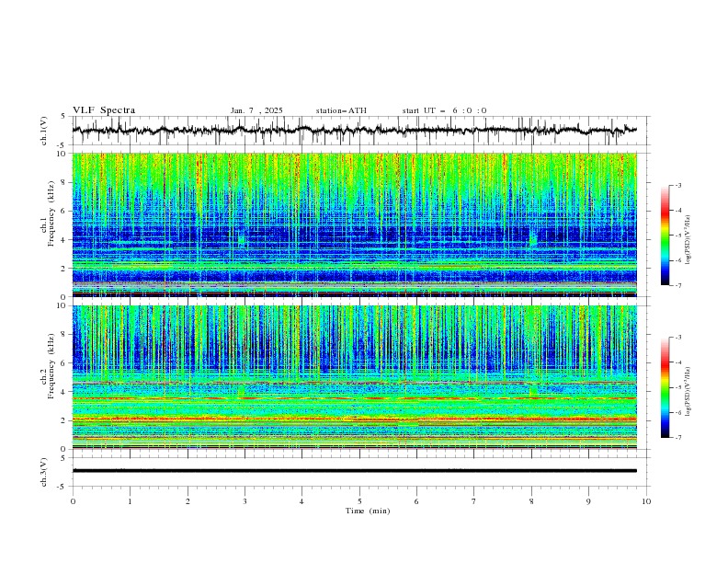This screenshot has height=563, width=728.
Task: Click the '2' minute tick label
Action: [x=188, y=501]
